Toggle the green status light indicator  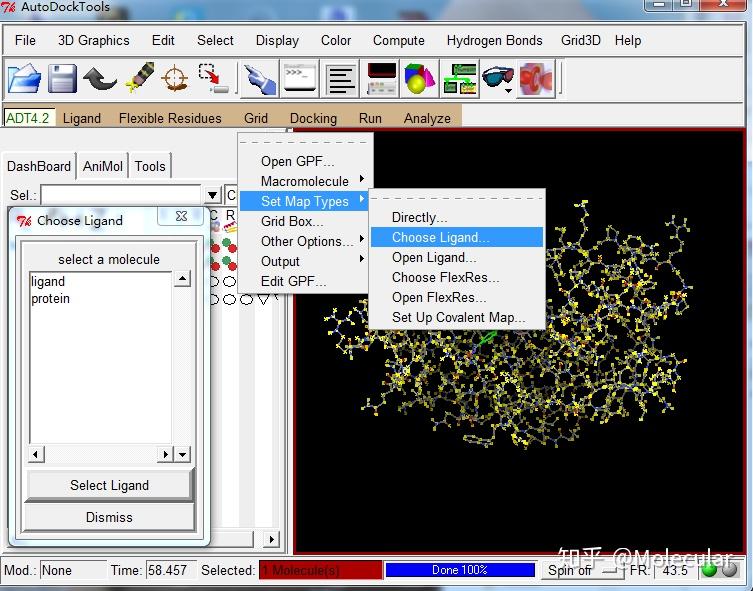coord(709,570)
